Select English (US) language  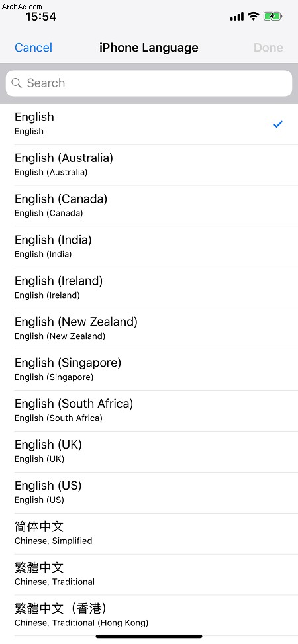[x=149, y=493]
